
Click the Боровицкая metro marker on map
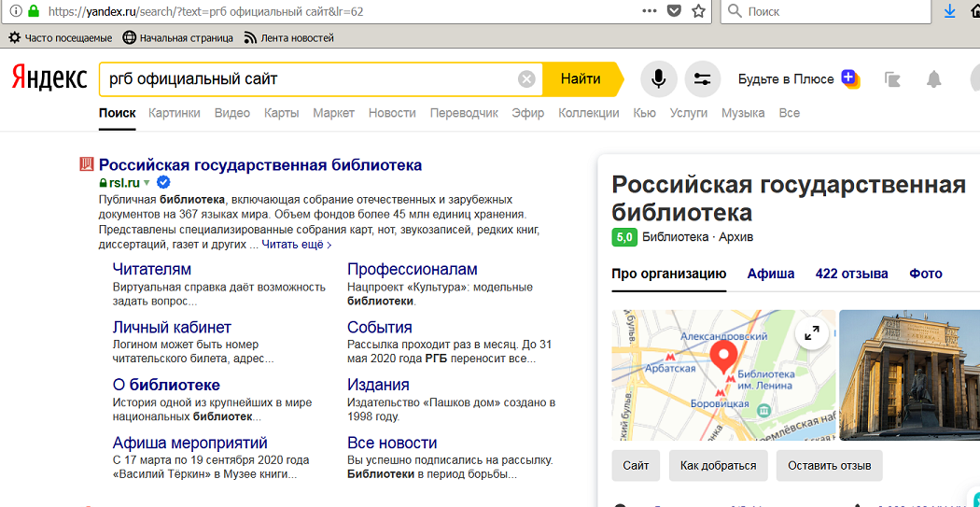point(719,392)
